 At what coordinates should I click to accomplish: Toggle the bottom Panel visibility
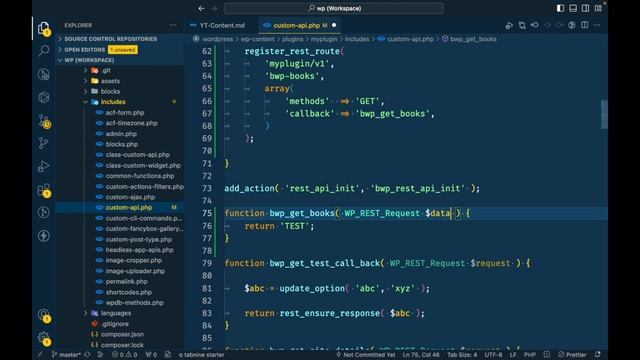[573, 8]
